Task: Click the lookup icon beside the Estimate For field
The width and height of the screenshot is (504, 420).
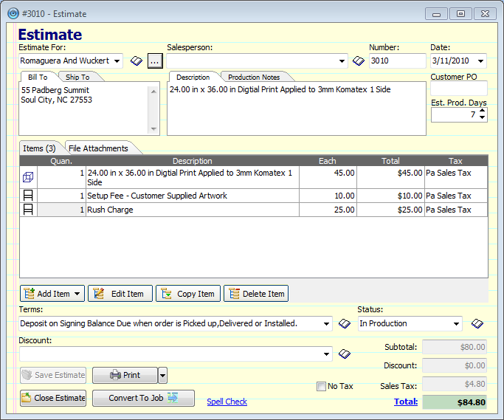Action: [137, 61]
